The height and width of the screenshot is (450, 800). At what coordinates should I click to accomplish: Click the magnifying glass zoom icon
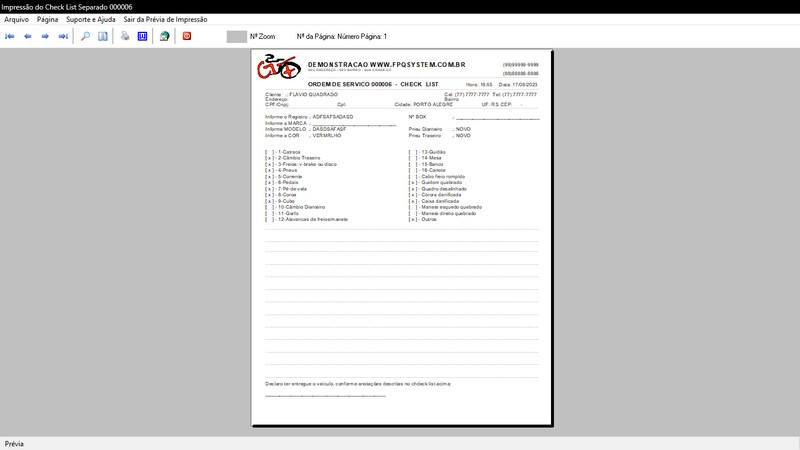85,36
